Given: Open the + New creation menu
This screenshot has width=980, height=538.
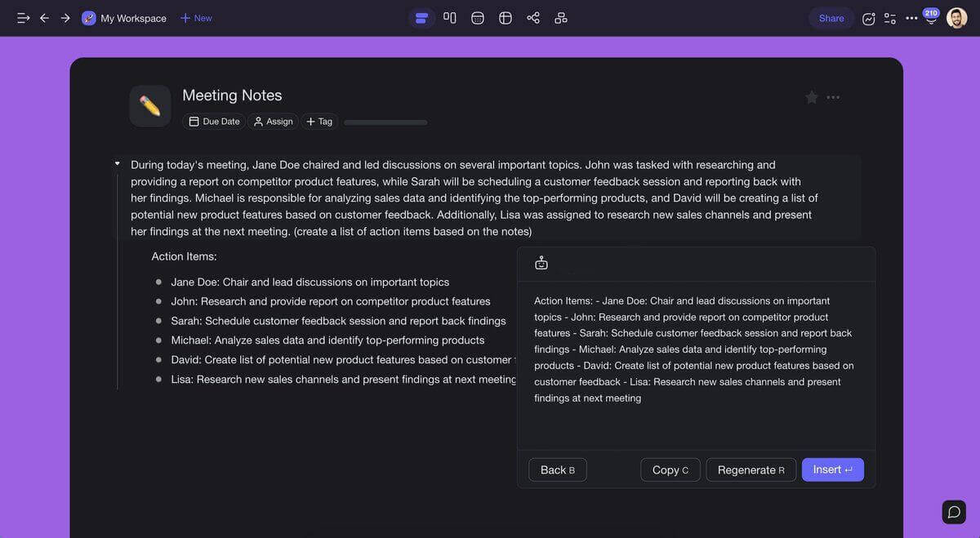Looking at the screenshot, I should click(x=195, y=17).
